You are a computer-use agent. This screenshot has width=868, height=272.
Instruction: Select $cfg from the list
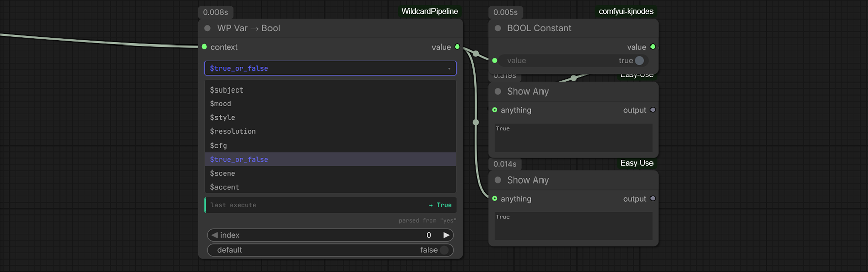click(331, 146)
